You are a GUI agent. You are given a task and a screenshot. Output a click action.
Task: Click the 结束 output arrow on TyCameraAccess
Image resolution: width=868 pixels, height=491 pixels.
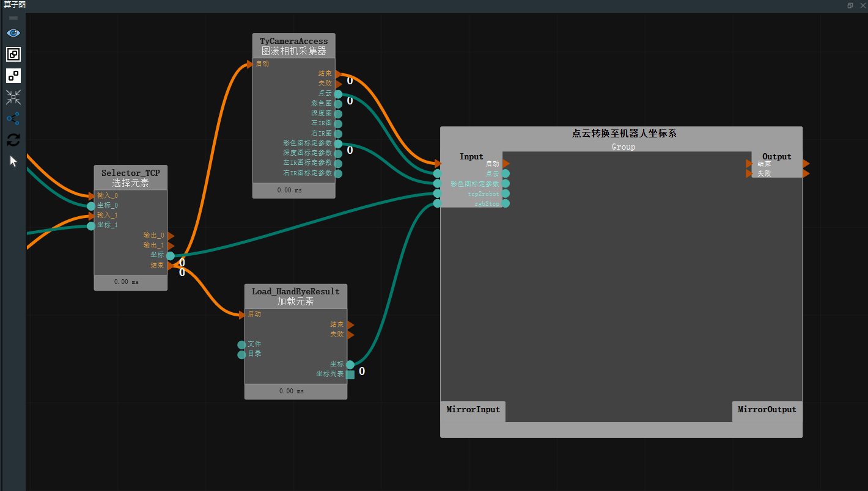(x=339, y=74)
